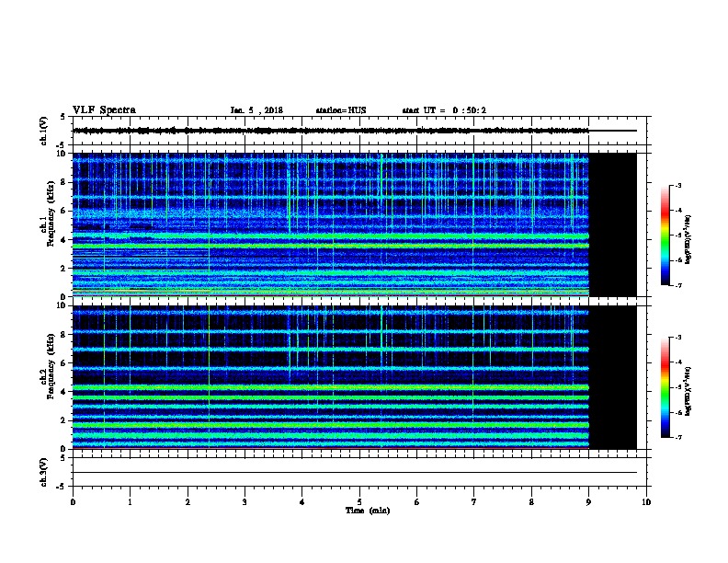728x563 pixels.
Task: Click the '2' tick on time axis
Action: tap(188, 501)
